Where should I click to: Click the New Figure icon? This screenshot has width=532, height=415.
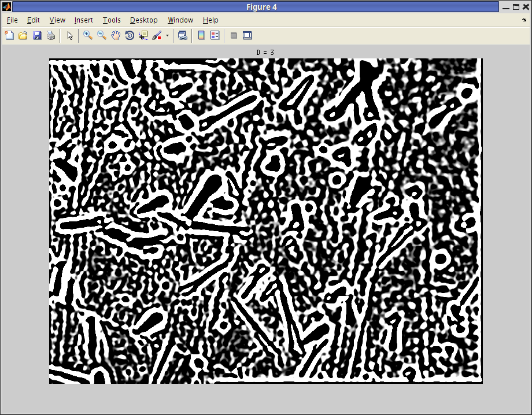coord(9,35)
